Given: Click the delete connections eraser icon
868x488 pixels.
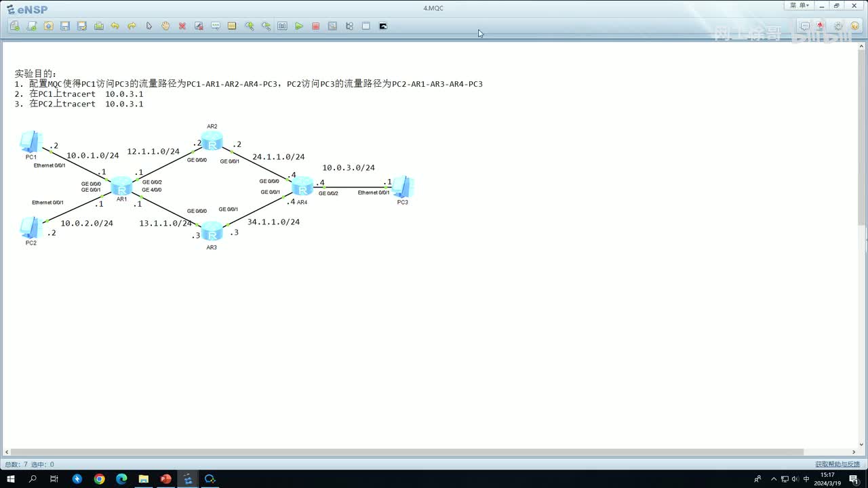Looking at the screenshot, I should click(199, 26).
